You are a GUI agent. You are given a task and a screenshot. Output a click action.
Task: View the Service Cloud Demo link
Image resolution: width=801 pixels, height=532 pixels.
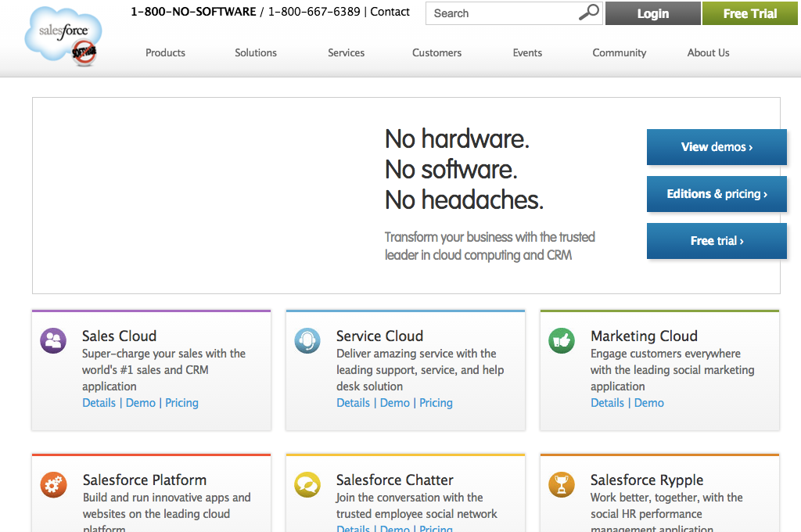pos(395,403)
